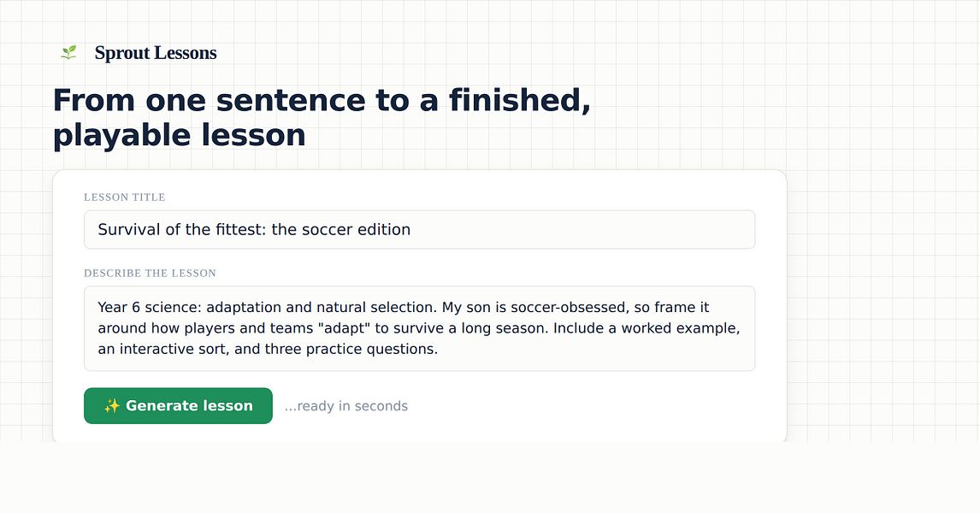Click the words 'playable lesson' in the heading
Screen dimensions: 980x513
[x=180, y=135]
